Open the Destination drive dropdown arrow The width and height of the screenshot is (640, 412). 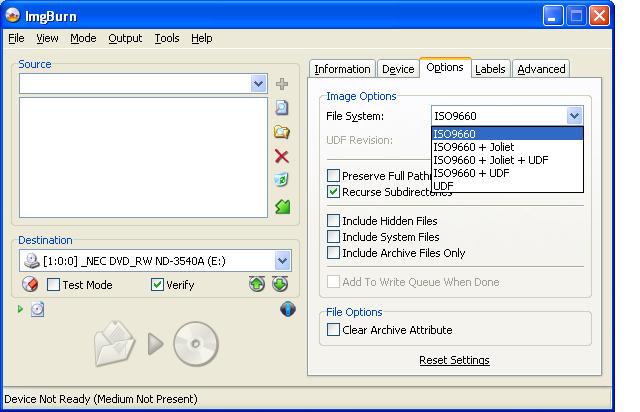[282, 261]
